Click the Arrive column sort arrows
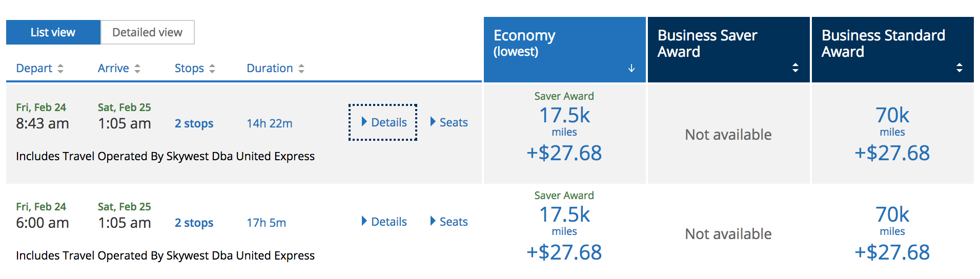This screenshot has width=980, height=279. [137, 69]
